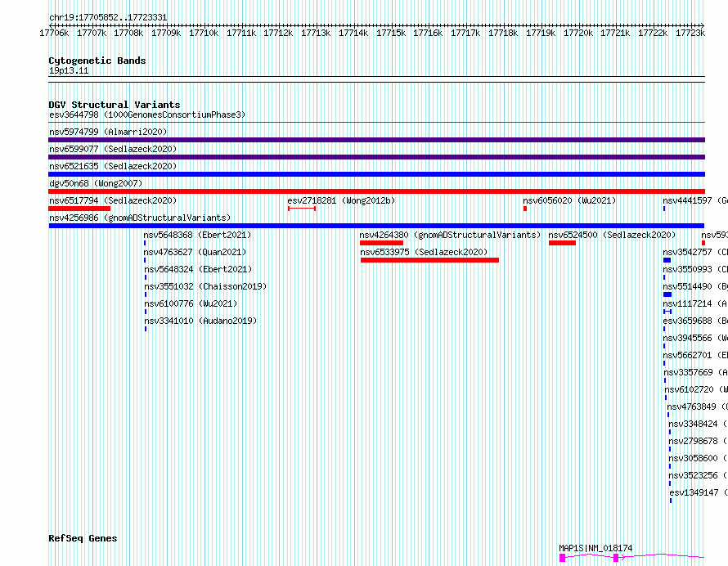
Task: Click the red bar under nsv6524500
Action: pos(562,243)
